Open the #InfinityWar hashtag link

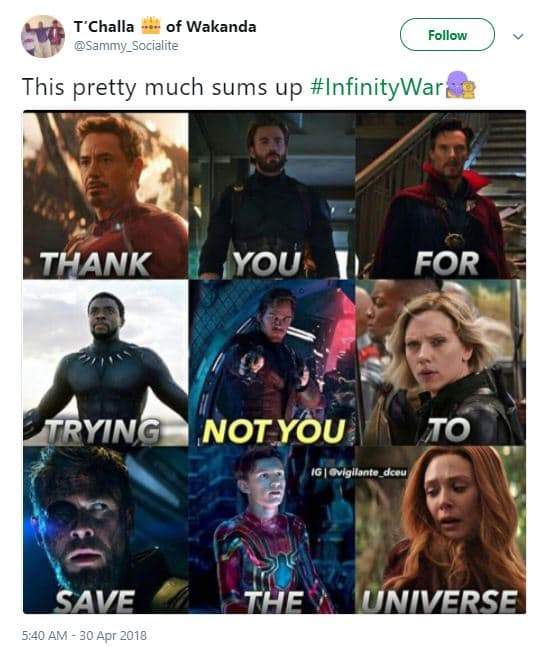point(375,87)
